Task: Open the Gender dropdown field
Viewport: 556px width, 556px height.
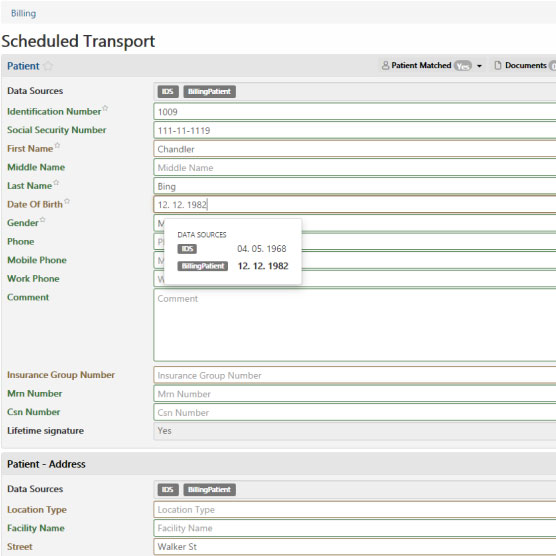Action: point(355,223)
